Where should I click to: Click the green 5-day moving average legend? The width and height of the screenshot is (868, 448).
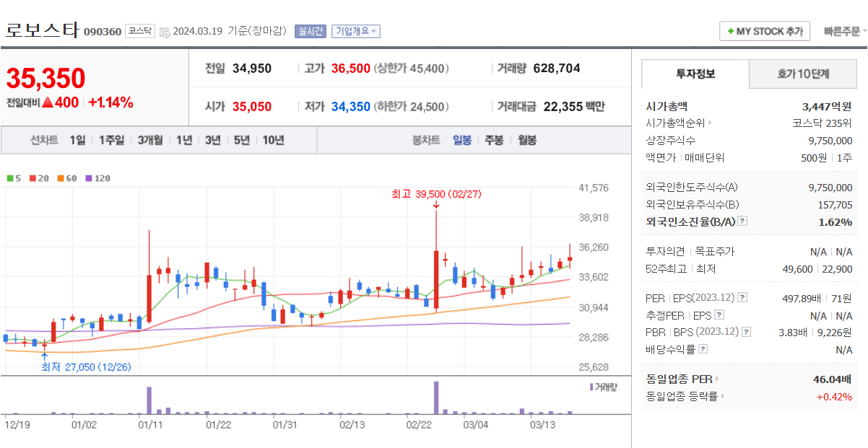[x=14, y=177]
